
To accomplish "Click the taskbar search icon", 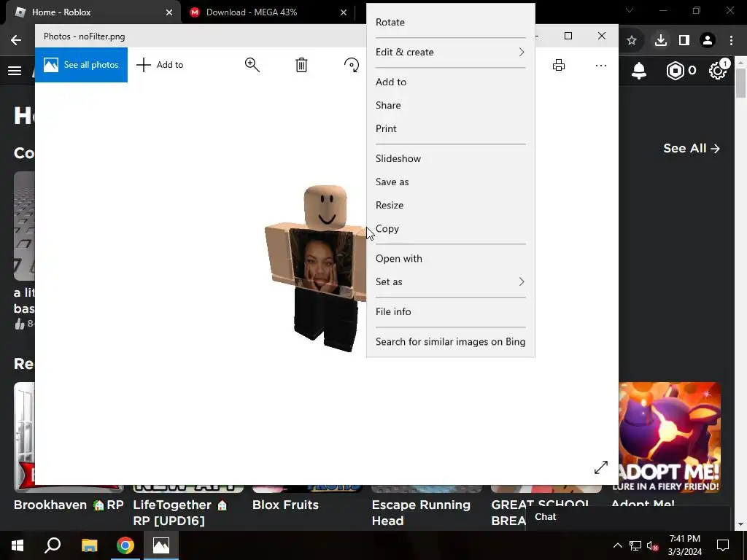I will tap(53, 545).
